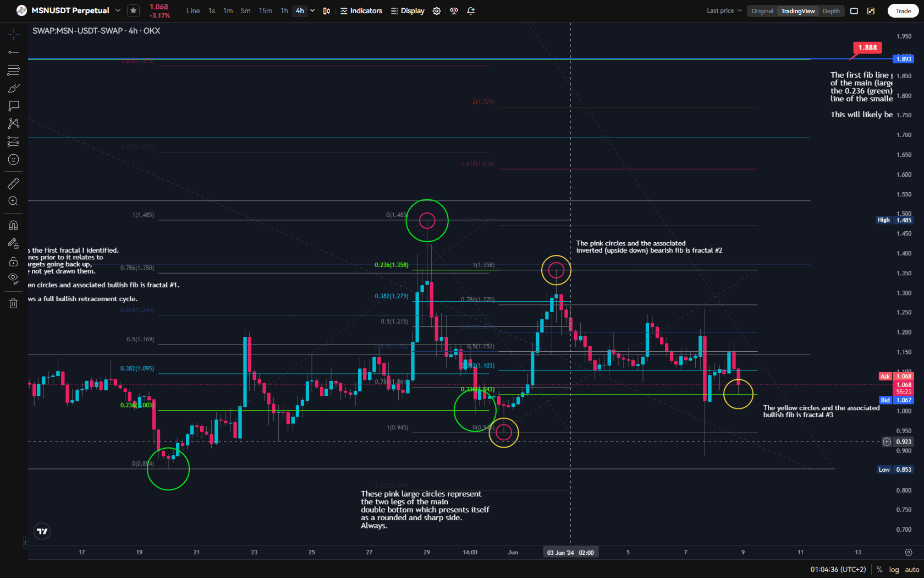Select the double bottom text annotation
Viewport: 924px width, 578px height.
coord(425,510)
